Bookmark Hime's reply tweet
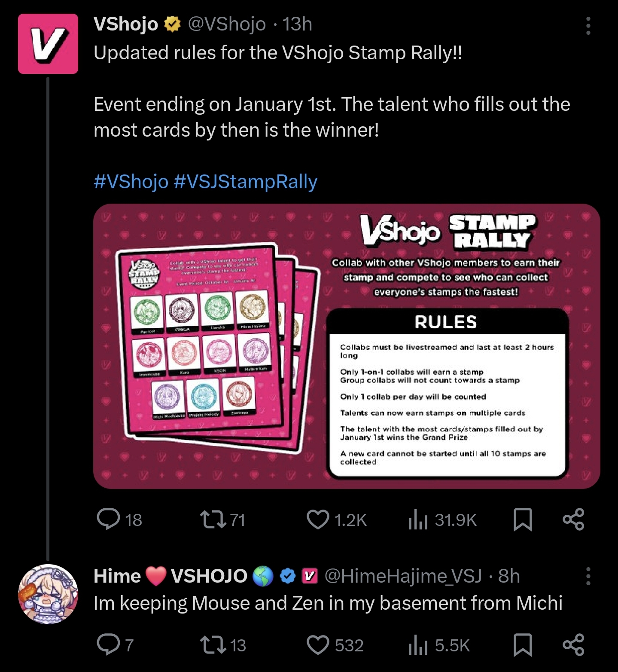The image size is (618, 672). (x=523, y=645)
